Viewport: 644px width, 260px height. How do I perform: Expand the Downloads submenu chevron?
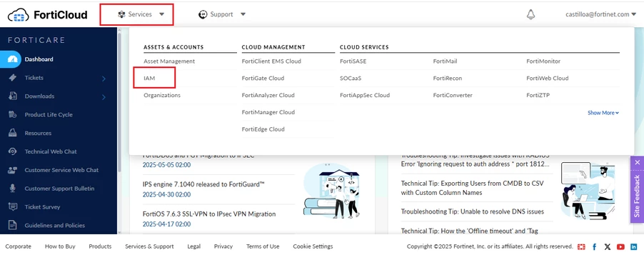(x=104, y=97)
